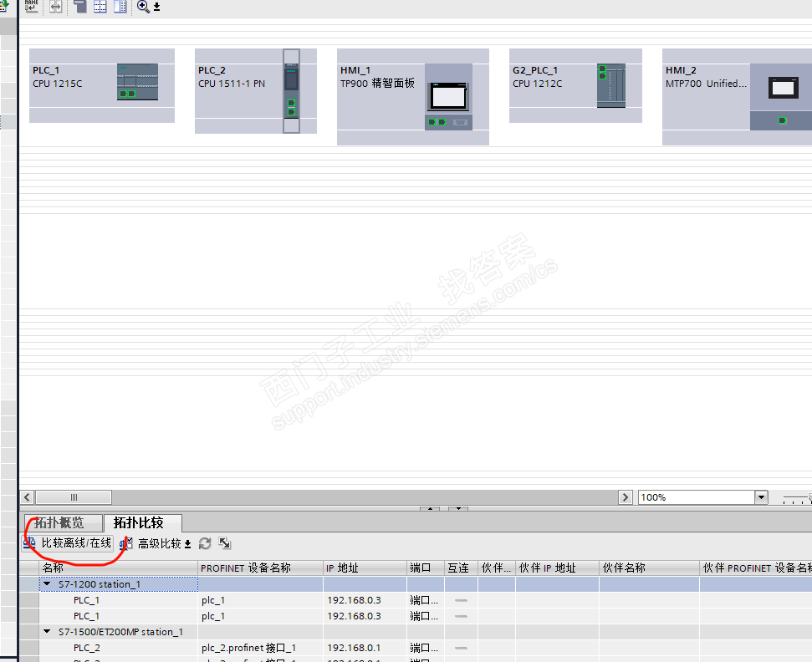Select the G2_PLC_1 CPU 1212C device image
812x662 pixels.
coord(611,85)
